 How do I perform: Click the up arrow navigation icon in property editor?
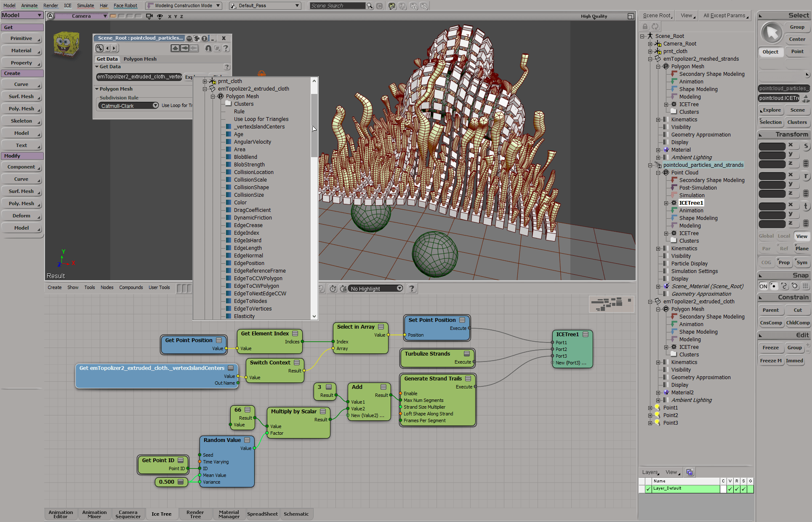click(175, 48)
